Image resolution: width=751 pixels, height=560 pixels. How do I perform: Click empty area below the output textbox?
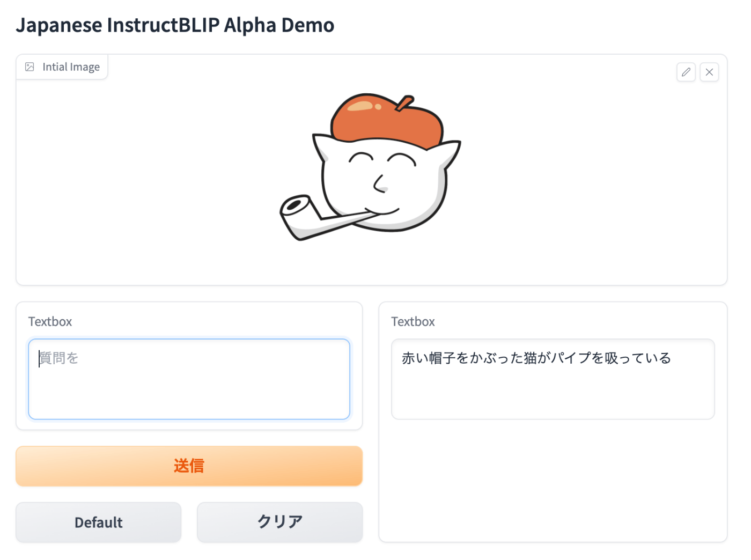553,480
